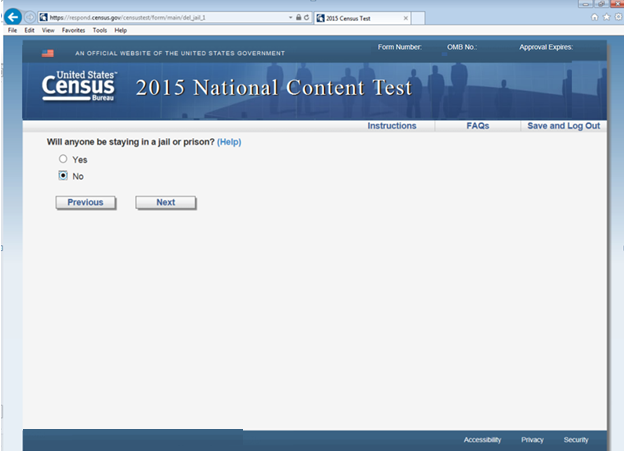The height and width of the screenshot is (451, 624).
Task: Click Save and Log Out
Action: (x=564, y=126)
